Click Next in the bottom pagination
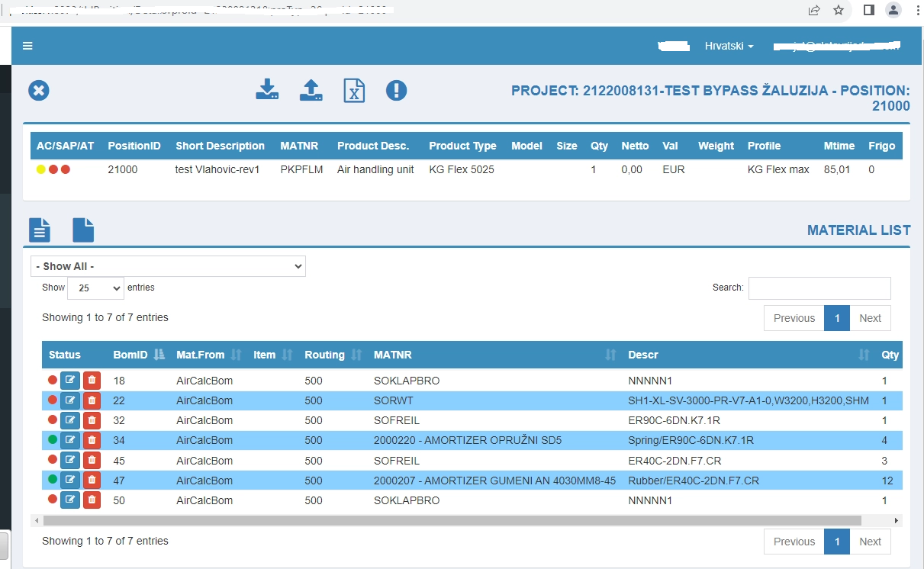The image size is (924, 569). 870,542
